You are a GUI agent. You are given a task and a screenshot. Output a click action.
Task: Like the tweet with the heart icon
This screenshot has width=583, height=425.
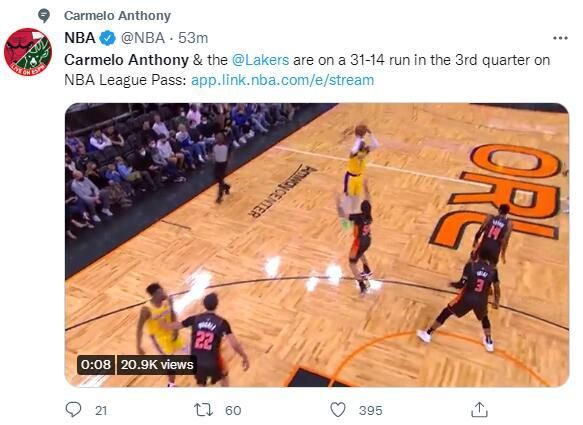tap(338, 410)
